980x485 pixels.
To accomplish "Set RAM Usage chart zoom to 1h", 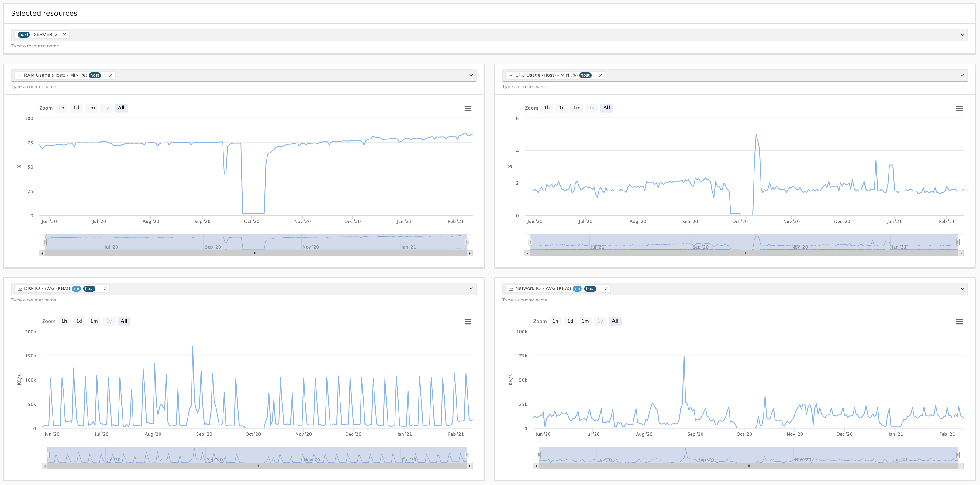I will pyautogui.click(x=61, y=108).
